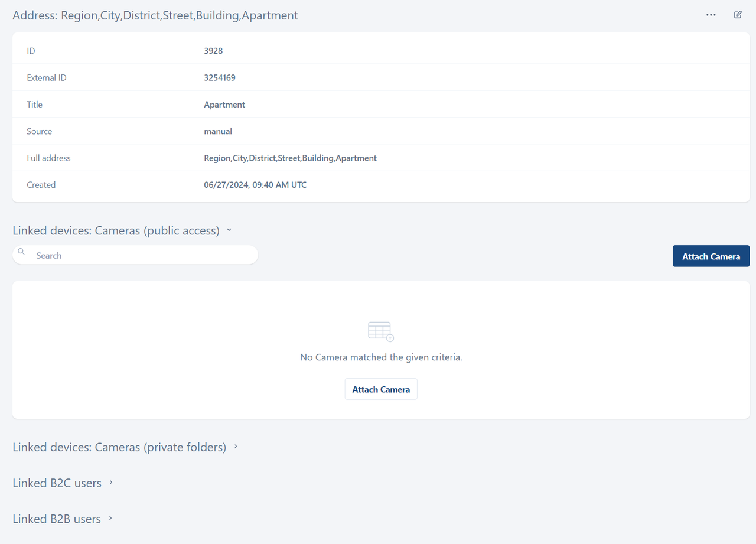Click the white Attach Camera button in empty panel
Viewport: 756px width, 544px height.
click(x=381, y=389)
